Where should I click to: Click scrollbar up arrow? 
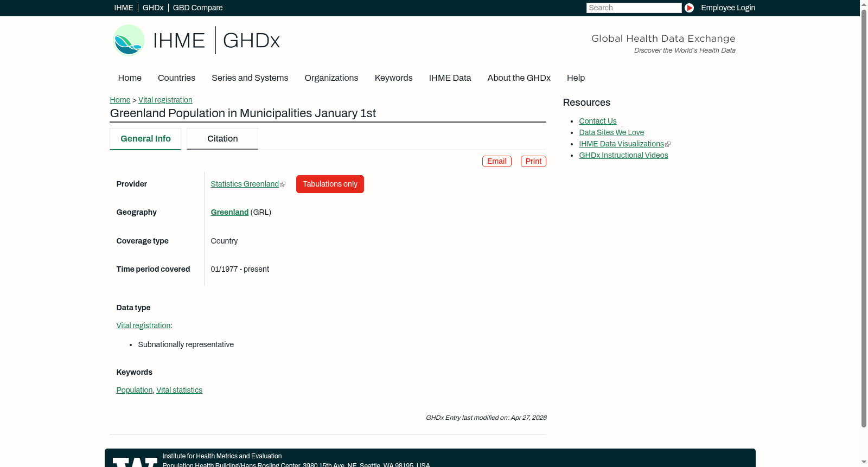coord(864,4)
